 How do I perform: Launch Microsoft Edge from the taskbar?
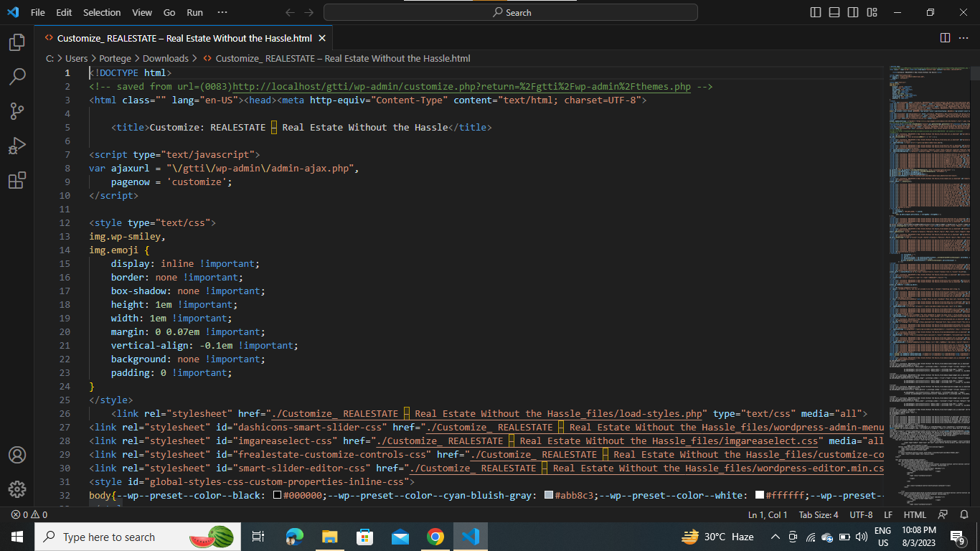[x=294, y=537]
